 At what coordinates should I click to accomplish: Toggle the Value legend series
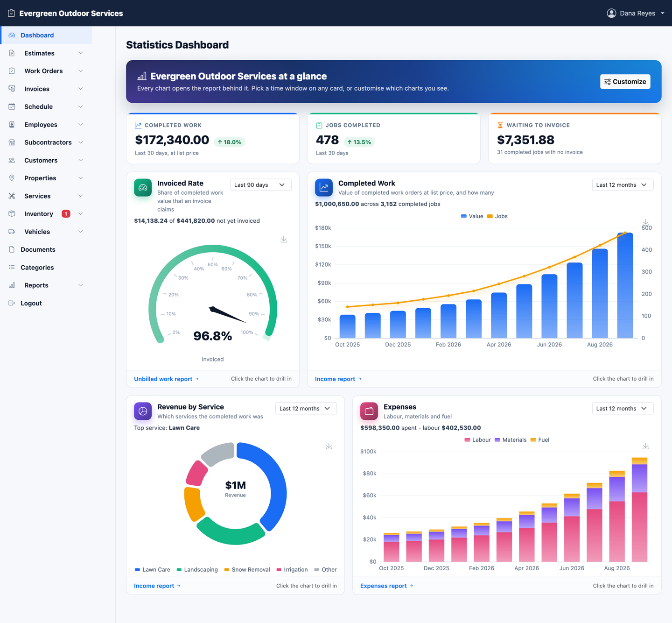[x=472, y=216]
